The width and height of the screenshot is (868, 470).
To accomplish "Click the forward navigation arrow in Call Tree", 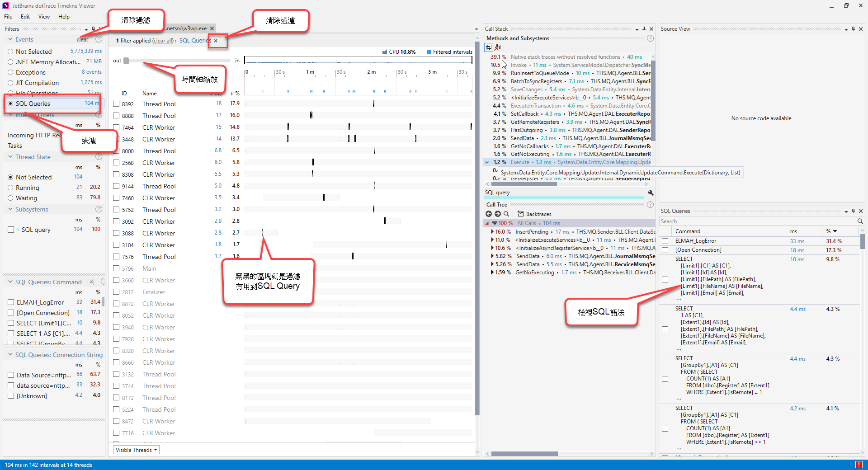I will click(498, 214).
